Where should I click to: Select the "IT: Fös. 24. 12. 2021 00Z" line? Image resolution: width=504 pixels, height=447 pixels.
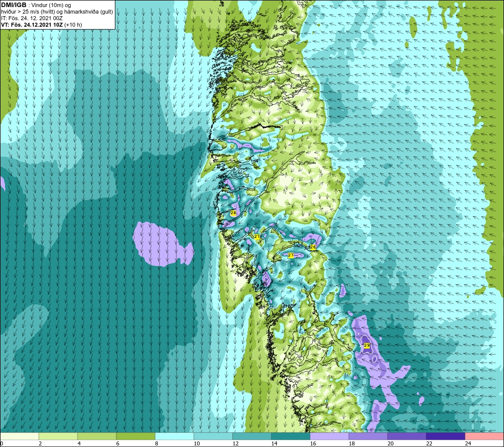(32, 18)
